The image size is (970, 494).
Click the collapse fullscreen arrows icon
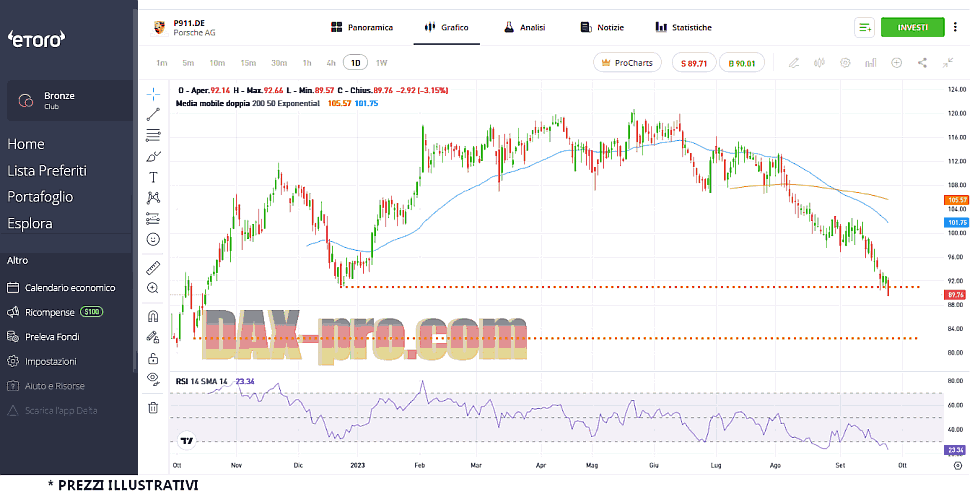coord(948,62)
